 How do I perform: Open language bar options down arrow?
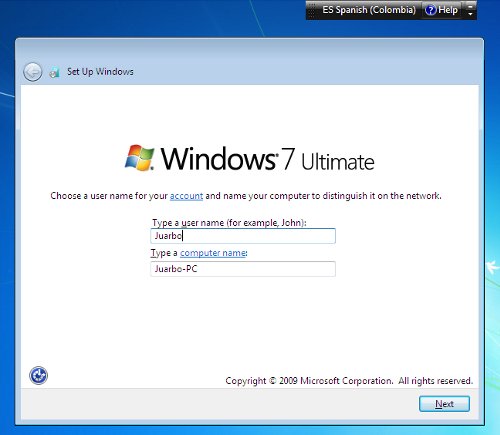pyautogui.click(x=470, y=14)
